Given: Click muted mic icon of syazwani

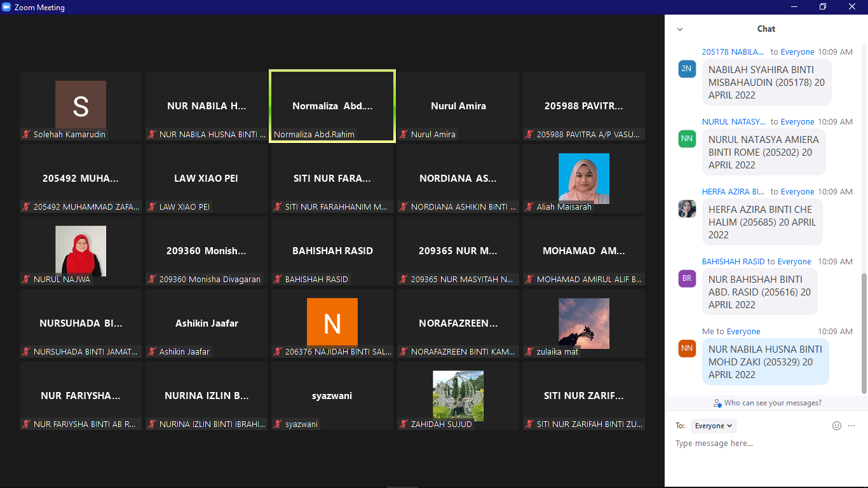Looking at the screenshot, I should pyautogui.click(x=278, y=424).
